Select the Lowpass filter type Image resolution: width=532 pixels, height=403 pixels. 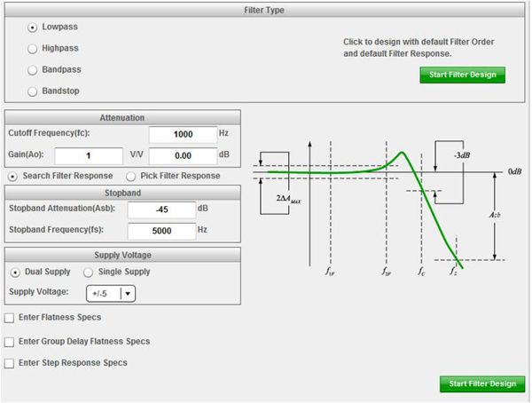(32, 28)
